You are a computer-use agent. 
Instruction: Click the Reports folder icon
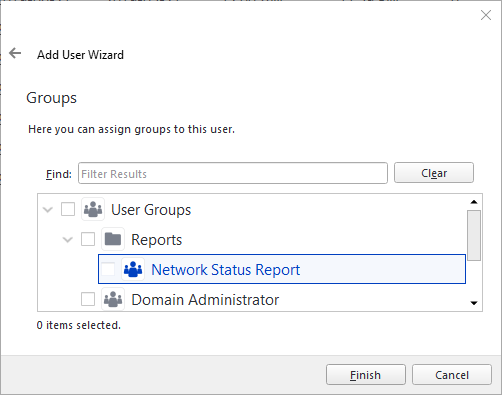click(113, 239)
